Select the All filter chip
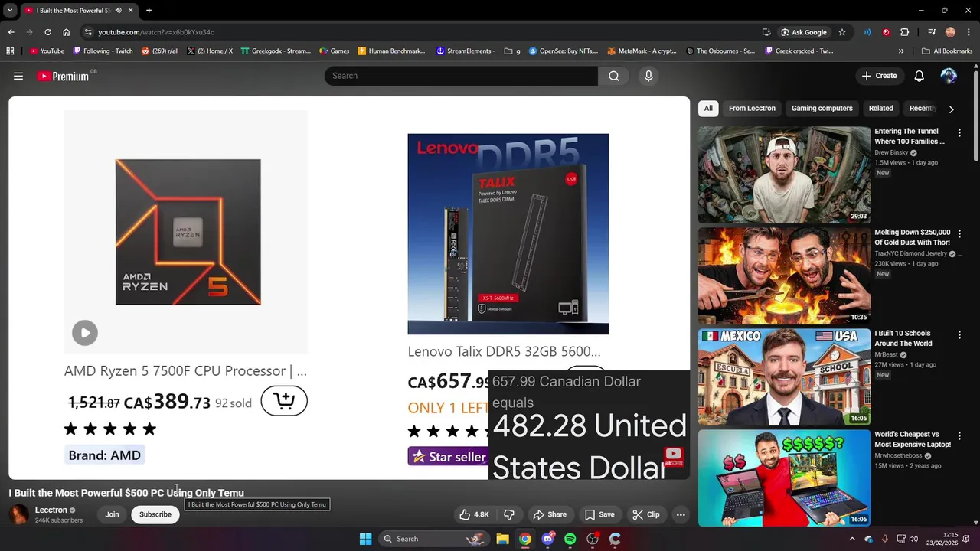The image size is (980, 551). (x=708, y=109)
